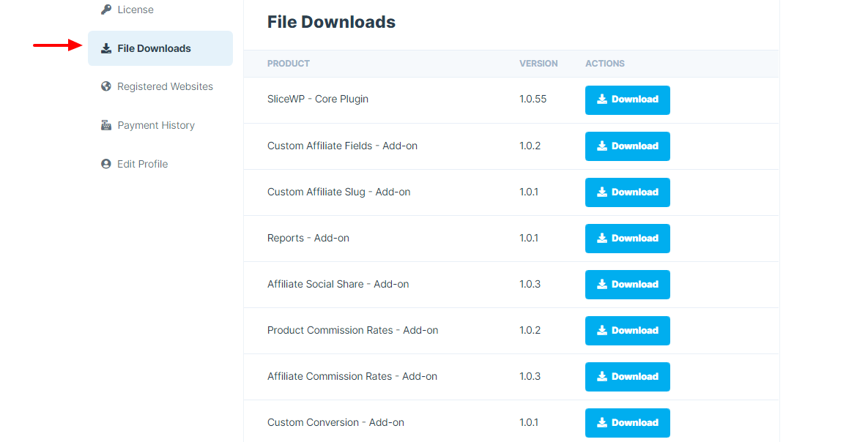Click version 1.0.3 in Affiliate Social Share row
Screen dimensions: 868x442
[530, 284]
